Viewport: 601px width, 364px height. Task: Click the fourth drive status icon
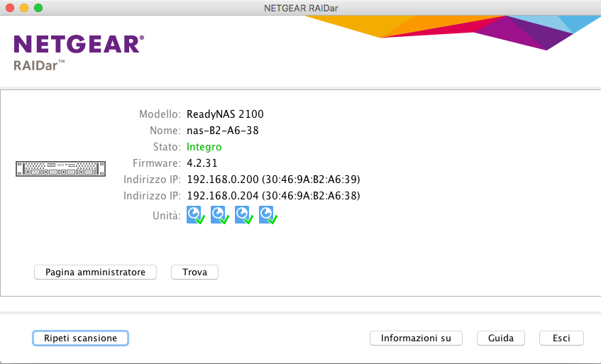pyautogui.click(x=268, y=215)
